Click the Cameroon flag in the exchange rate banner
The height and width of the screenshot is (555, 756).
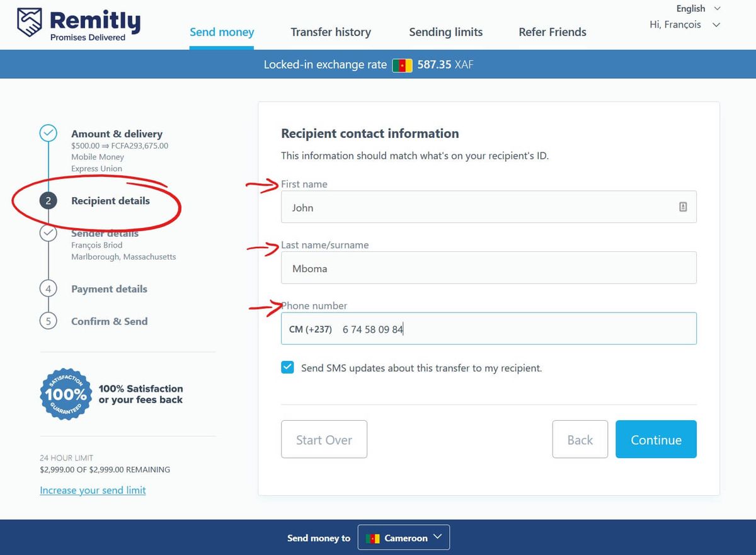402,64
